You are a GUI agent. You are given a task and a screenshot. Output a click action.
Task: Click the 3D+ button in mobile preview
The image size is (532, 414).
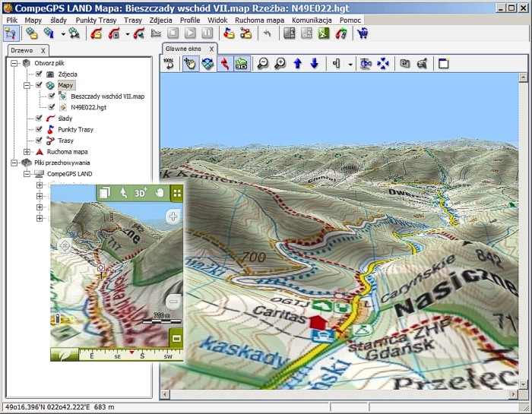pyautogui.click(x=141, y=193)
